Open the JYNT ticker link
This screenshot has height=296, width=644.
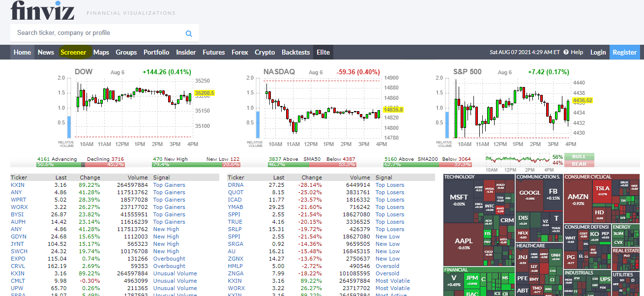(x=18, y=244)
